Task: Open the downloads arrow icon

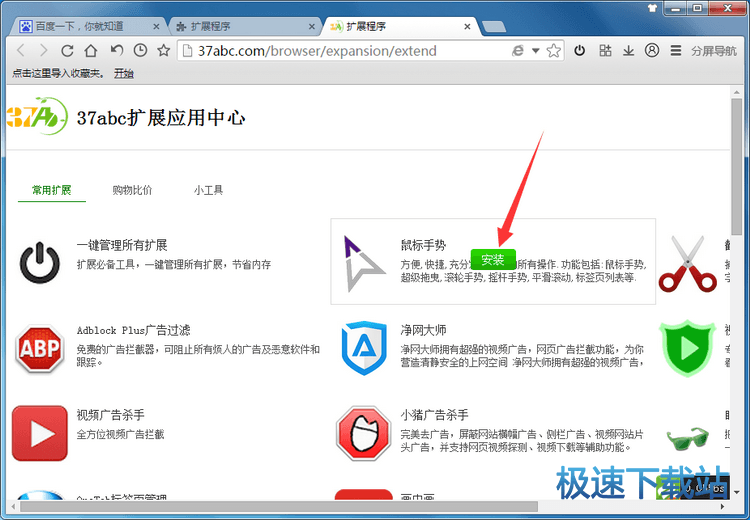Action: pos(629,50)
